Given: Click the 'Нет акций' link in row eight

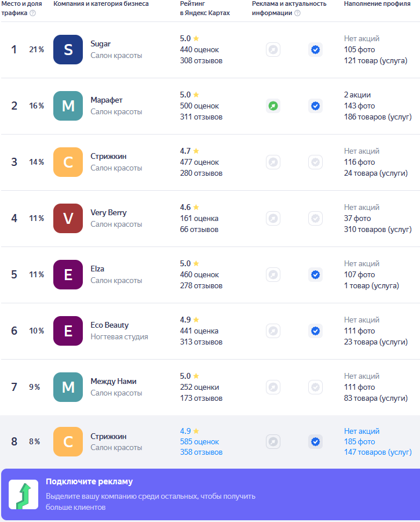Looking at the screenshot, I should click(361, 431).
